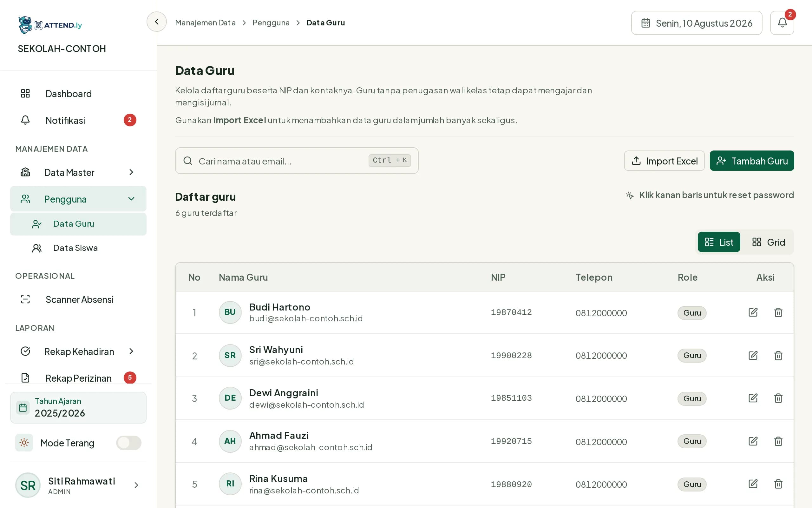812x508 pixels.
Task: Edit Dewi Anggraini's record
Action: pyautogui.click(x=753, y=398)
